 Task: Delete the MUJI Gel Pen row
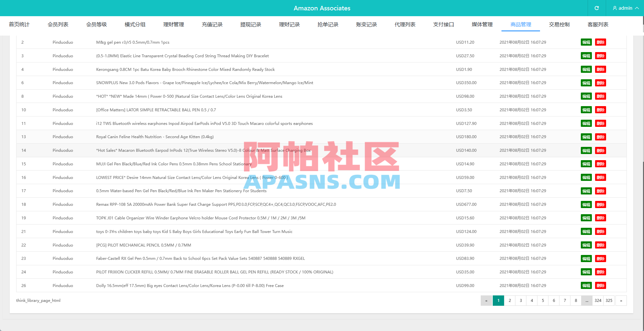click(600, 164)
